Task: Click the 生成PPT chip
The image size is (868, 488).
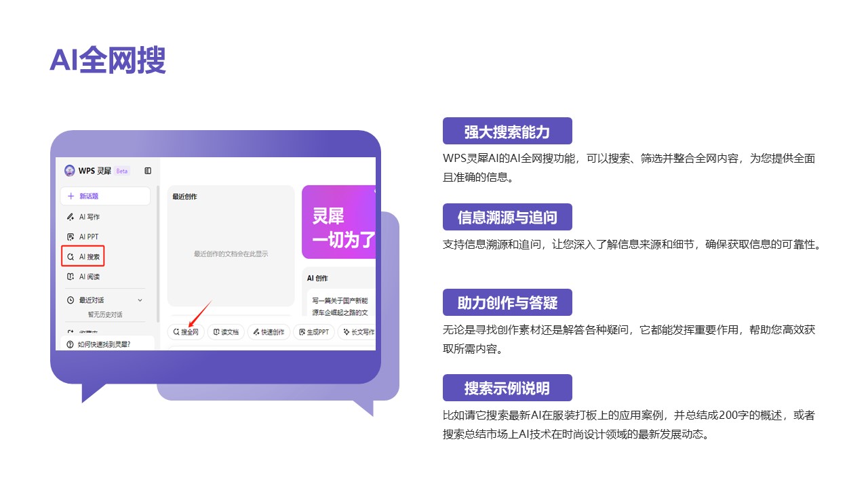Action: [314, 332]
